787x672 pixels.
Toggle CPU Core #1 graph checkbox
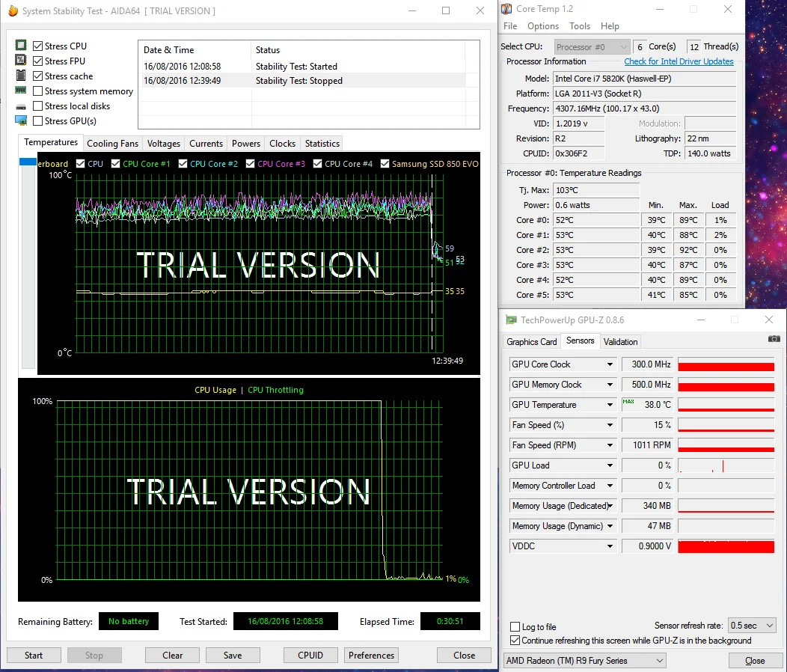[115, 164]
